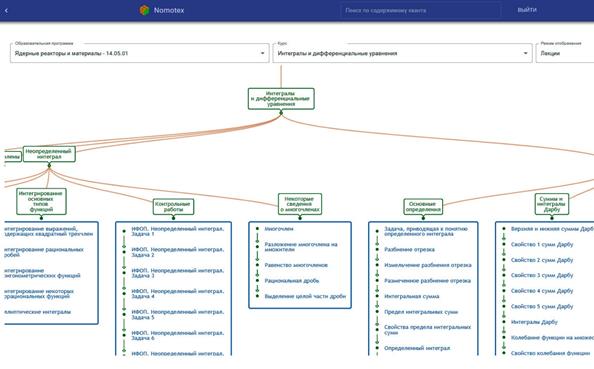Toggle the Контрольные работы node connector dot
Image resolution: width=594 pixels, height=369 pixels.
(174, 218)
